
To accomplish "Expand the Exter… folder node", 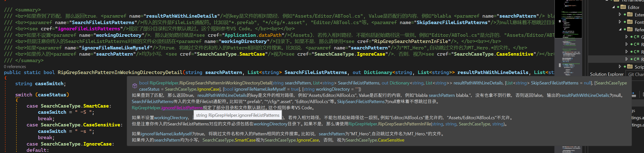I will click(x=620, y=14).
